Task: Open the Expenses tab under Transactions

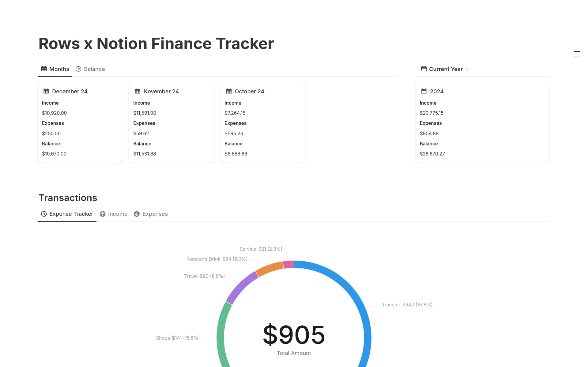Action: [x=155, y=214]
